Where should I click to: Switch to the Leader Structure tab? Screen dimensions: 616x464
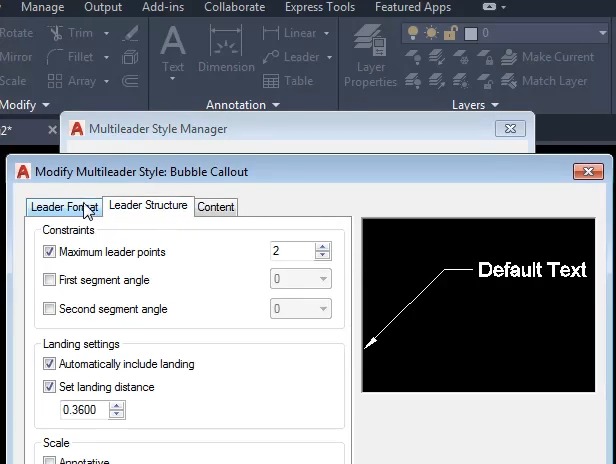148,205
